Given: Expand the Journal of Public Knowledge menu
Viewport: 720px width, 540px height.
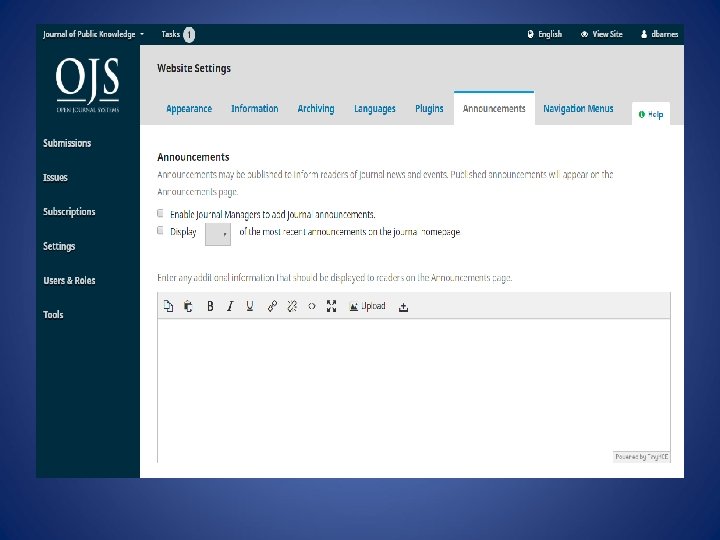Looking at the screenshot, I should pos(94,34).
